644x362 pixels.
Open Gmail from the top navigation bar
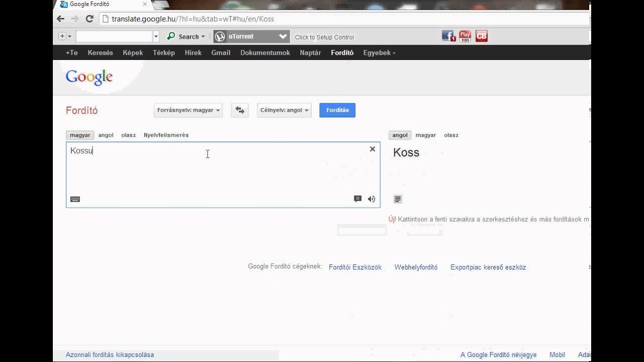(220, 53)
